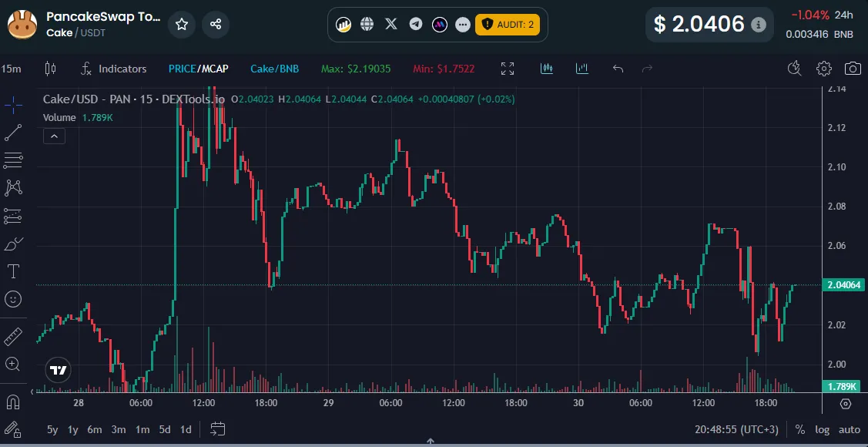Set chart range to 3m

pyautogui.click(x=119, y=429)
